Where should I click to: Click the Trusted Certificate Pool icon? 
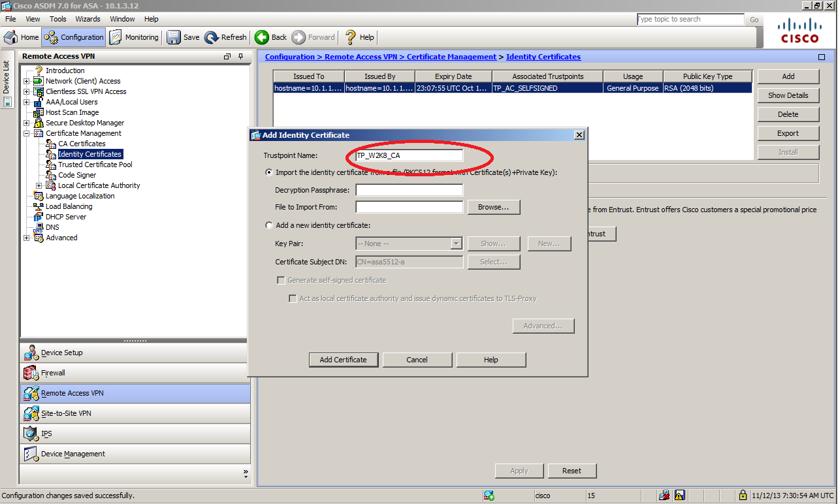point(51,165)
